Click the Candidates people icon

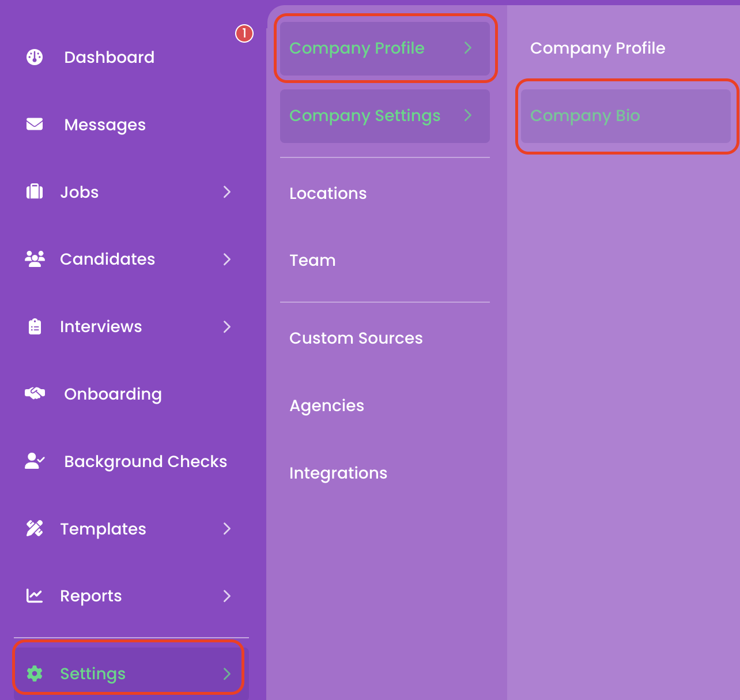[x=35, y=259]
